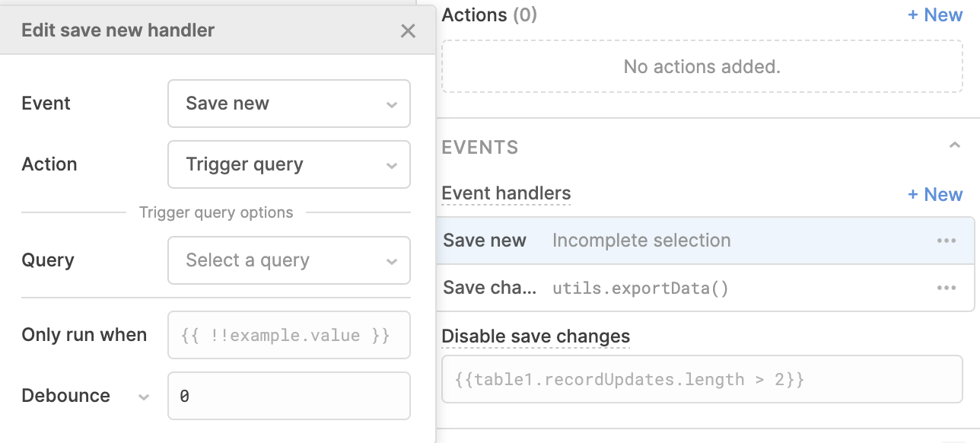
Task: Click the Event handlers label
Action: pos(506,194)
